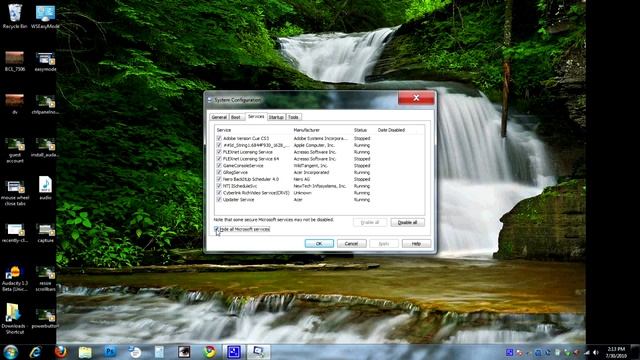Click the Disable all button
This screenshot has height=360, width=640.
(407, 222)
